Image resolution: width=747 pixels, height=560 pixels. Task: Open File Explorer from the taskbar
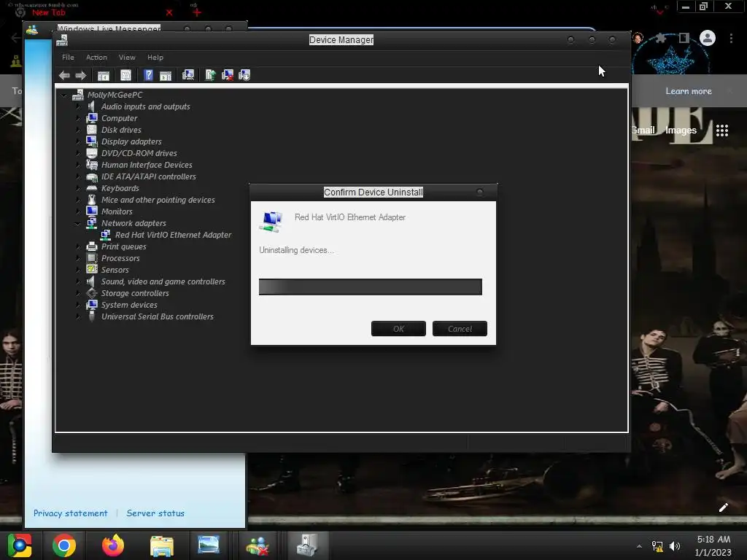coord(161,545)
